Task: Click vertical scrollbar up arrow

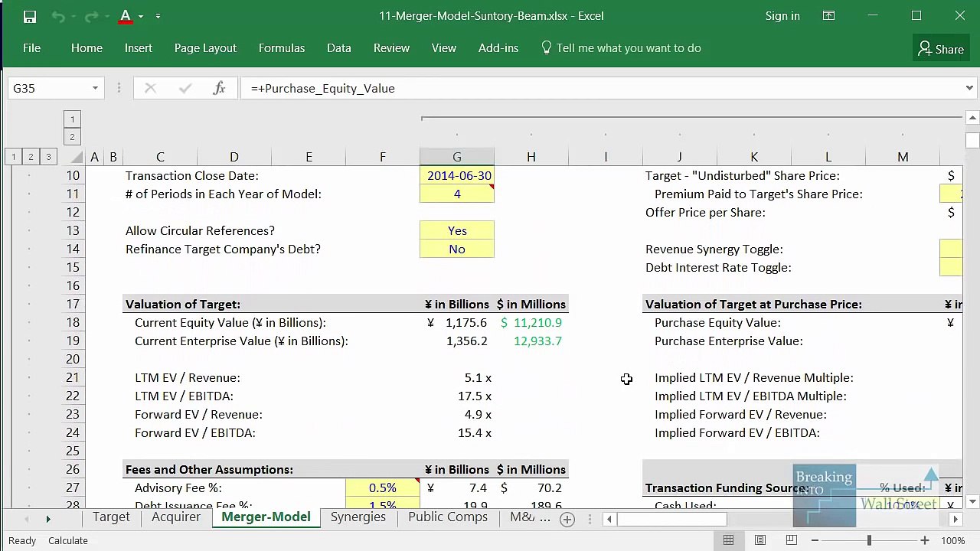Action: point(972,118)
